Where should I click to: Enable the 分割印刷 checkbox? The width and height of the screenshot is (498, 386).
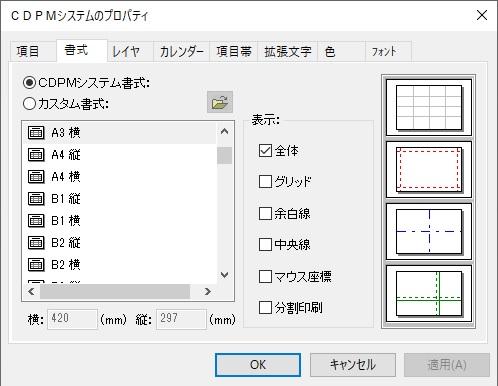[x=265, y=307]
